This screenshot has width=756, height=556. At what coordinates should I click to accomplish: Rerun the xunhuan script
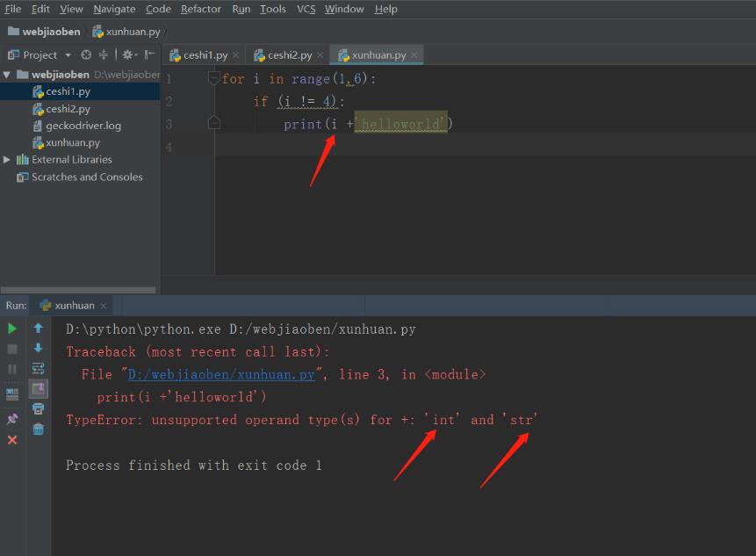click(11, 328)
